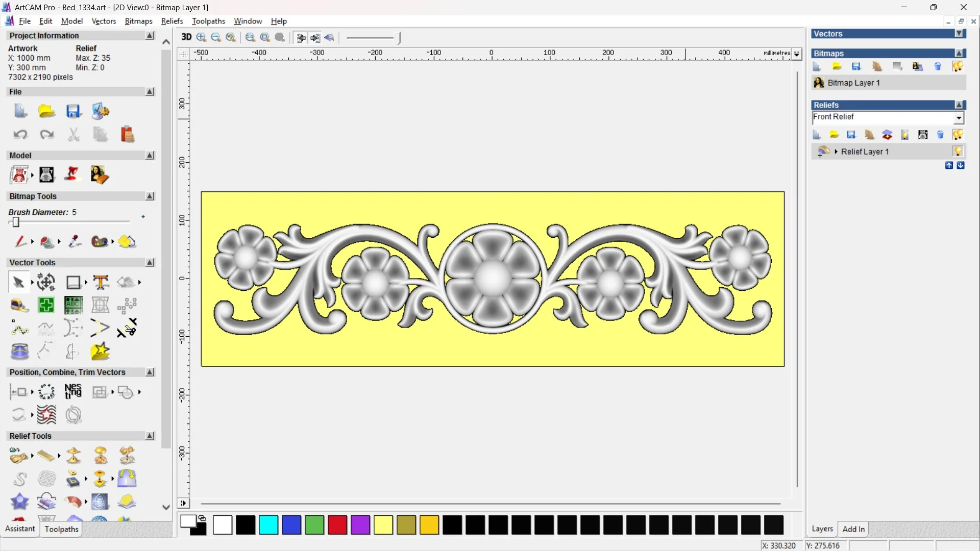Screen dimensions: 980x551
Task: Click the 3D view button
Action: pyautogui.click(x=186, y=37)
